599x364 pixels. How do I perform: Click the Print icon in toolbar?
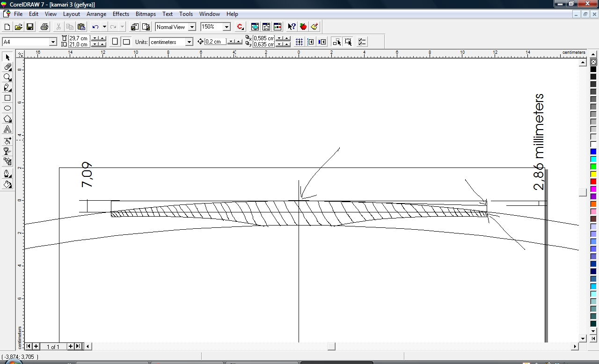44,27
